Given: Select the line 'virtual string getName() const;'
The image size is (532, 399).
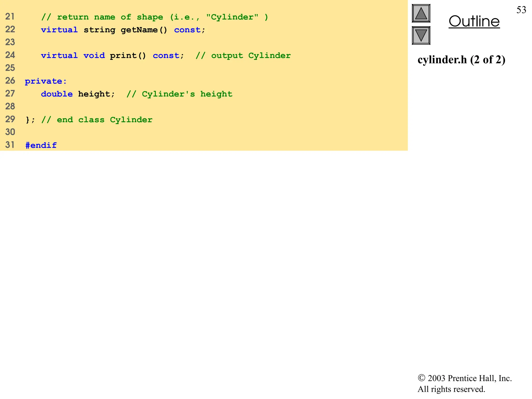Looking at the screenshot, I should (123, 30).
